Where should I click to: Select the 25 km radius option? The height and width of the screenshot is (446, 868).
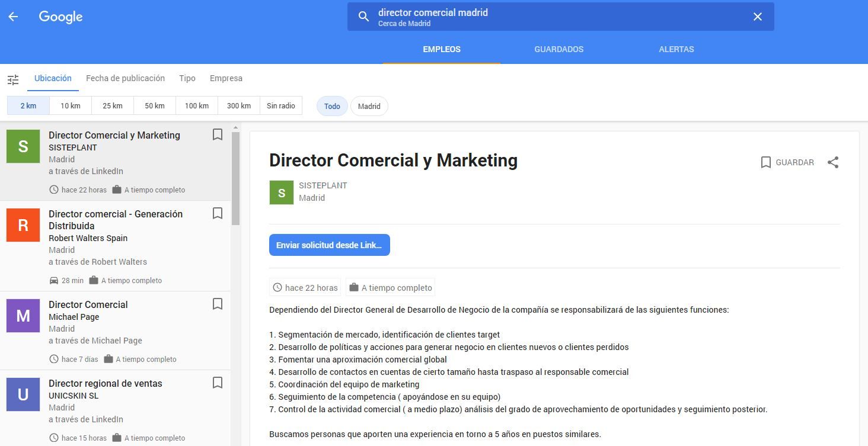pos(113,106)
